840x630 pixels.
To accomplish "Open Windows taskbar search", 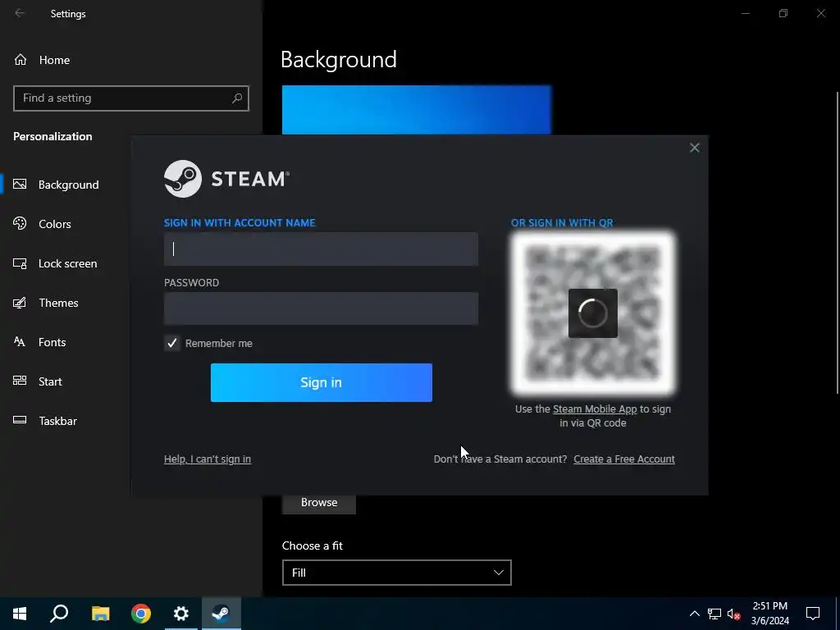I will click(x=59, y=614).
